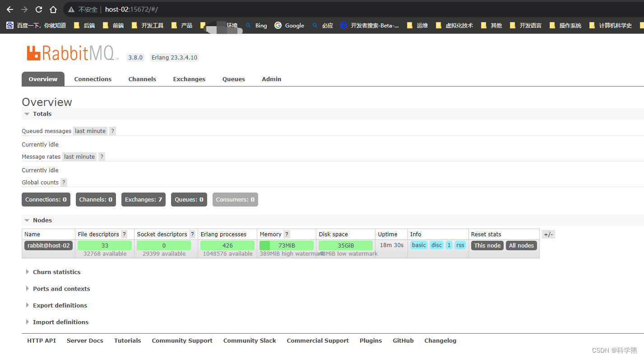Switch to the Connections tab
The width and height of the screenshot is (644, 358).
click(93, 79)
